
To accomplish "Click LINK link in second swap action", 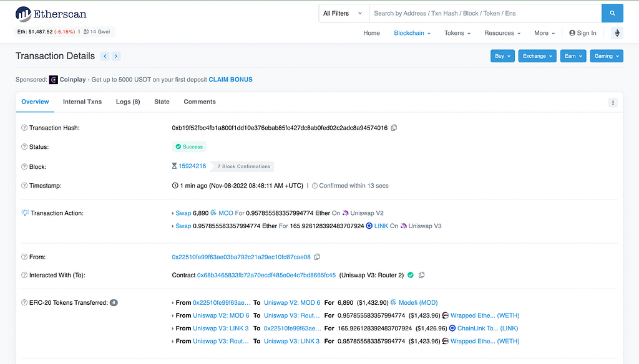I will [x=381, y=226].
